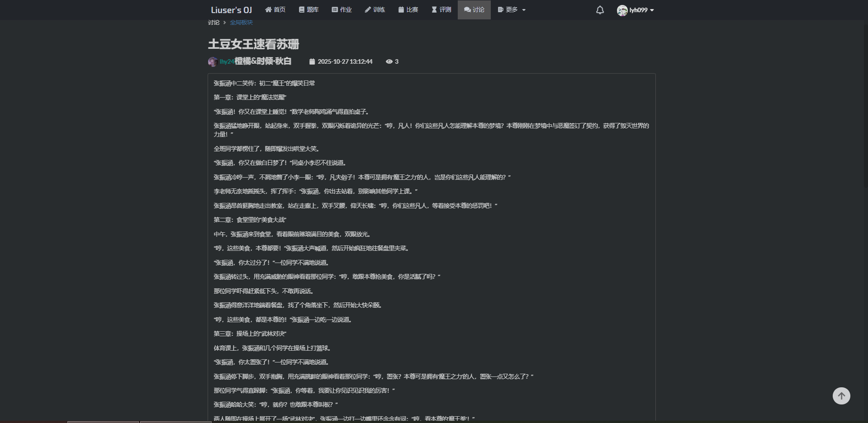Go to the 首页 home page
The height and width of the screenshot is (423, 868).
(x=275, y=9)
